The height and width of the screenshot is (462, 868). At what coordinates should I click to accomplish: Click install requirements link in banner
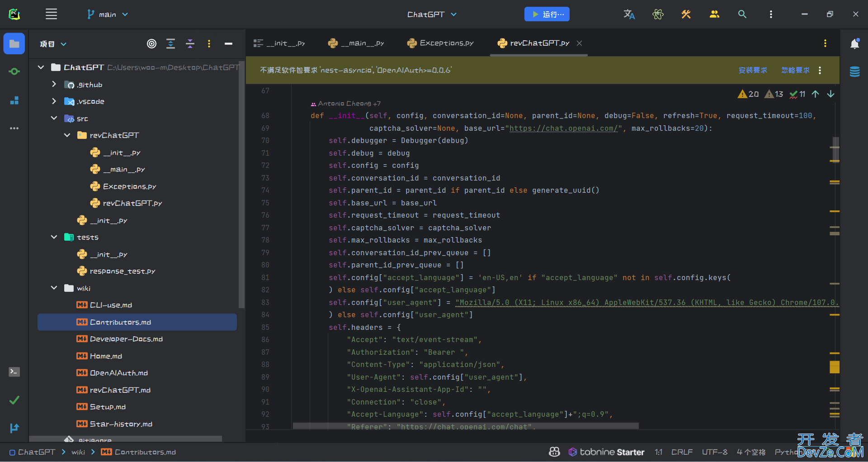pos(753,70)
